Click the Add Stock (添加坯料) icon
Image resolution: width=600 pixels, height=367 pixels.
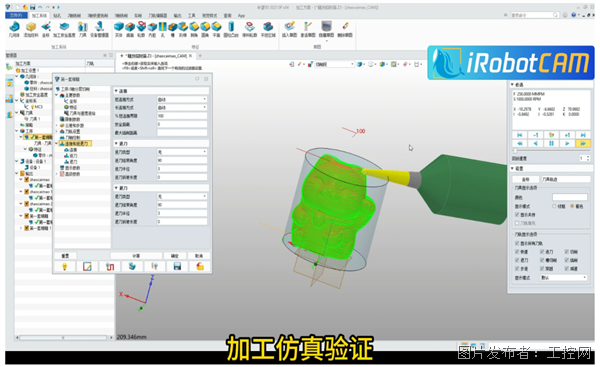(31, 29)
